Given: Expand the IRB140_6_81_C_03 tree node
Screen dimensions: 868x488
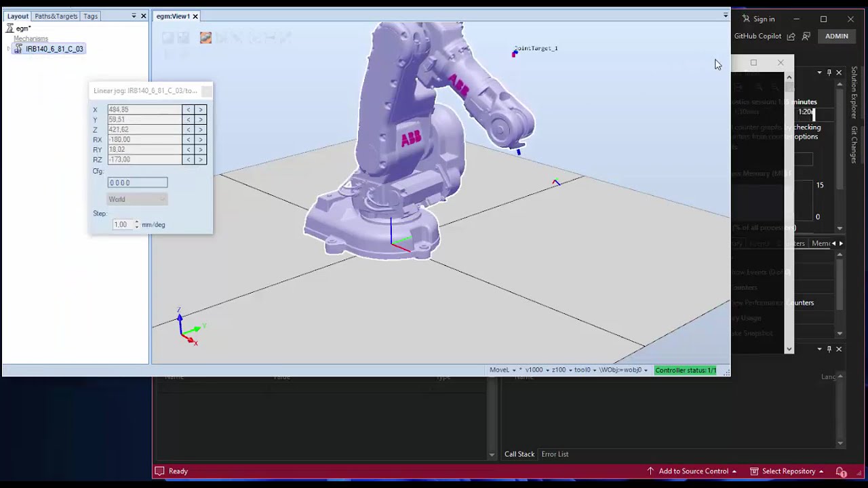Looking at the screenshot, I should [9, 49].
